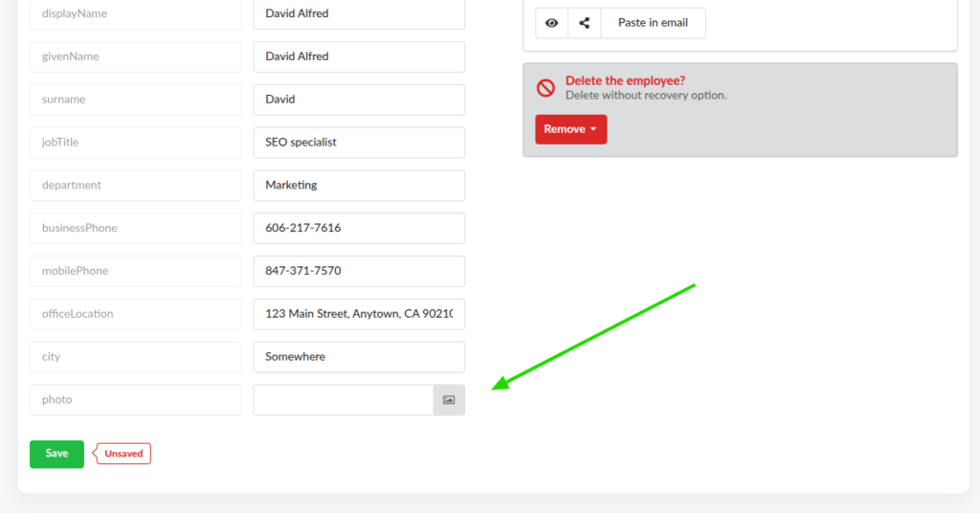This screenshot has height=513, width=980.
Task: Click the businessPhone field 606-217-7616
Action: click(359, 228)
